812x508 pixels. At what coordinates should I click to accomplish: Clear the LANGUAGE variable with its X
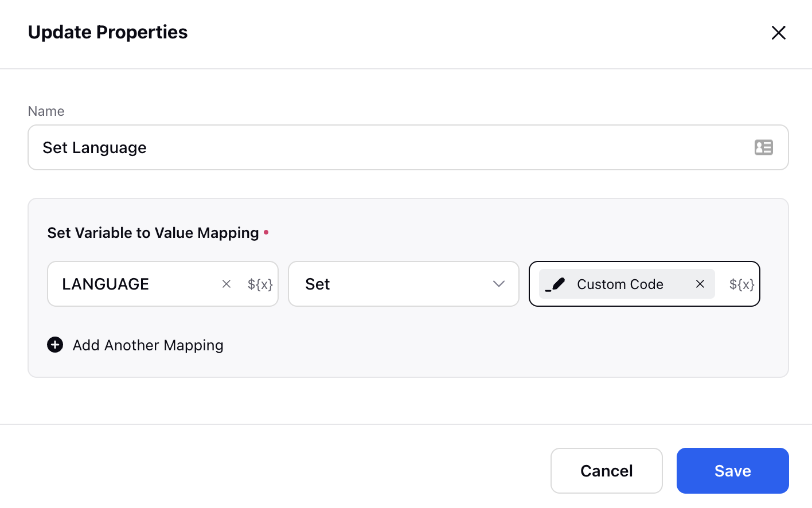[227, 284]
